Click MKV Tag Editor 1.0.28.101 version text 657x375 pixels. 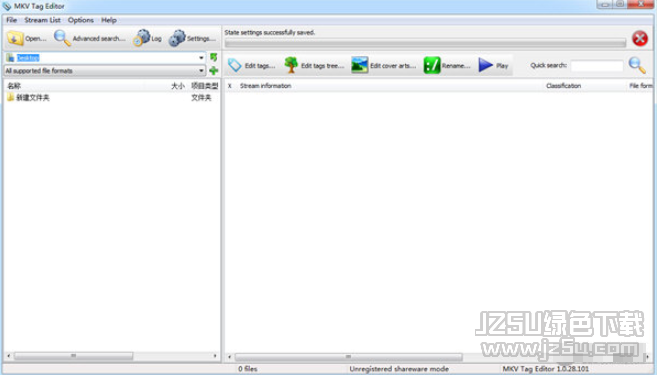(x=545, y=369)
